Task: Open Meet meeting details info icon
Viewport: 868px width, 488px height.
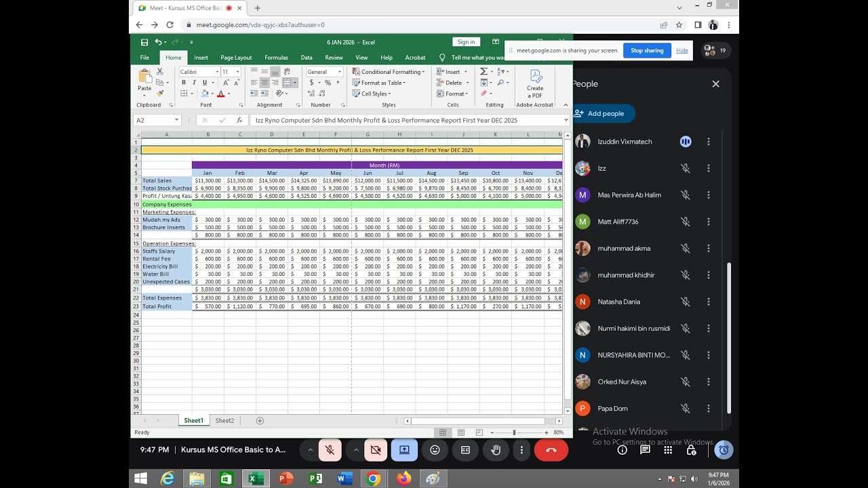Action: click(x=622, y=449)
